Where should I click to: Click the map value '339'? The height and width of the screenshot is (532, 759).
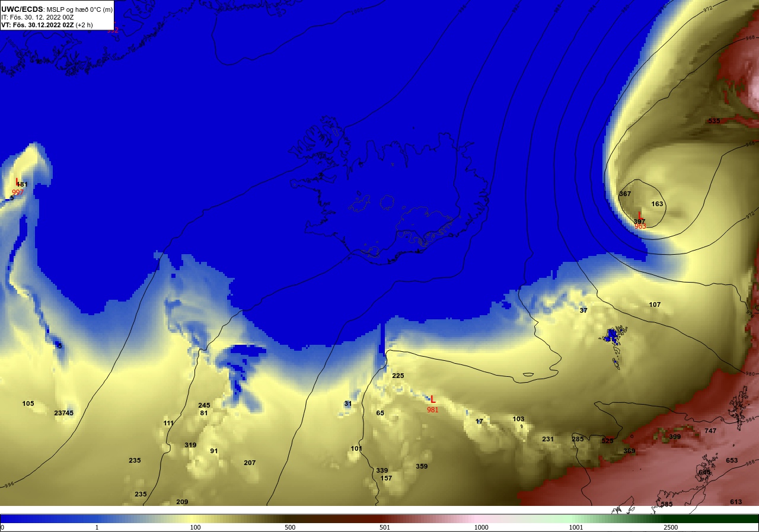click(382, 470)
